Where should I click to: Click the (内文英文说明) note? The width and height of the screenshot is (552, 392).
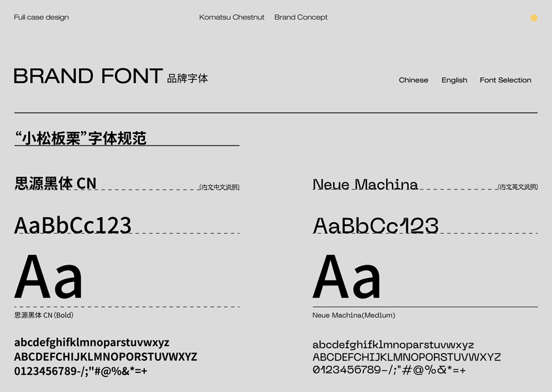(x=518, y=187)
